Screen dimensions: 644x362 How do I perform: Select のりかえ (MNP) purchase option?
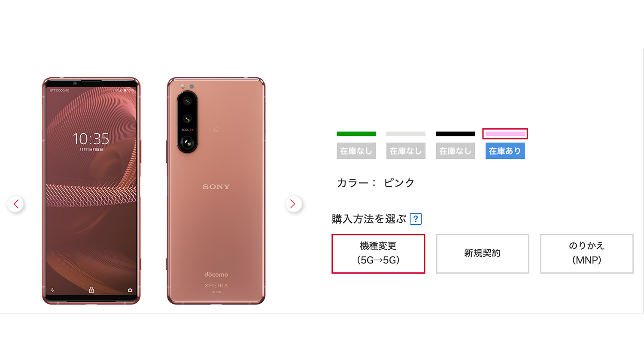point(587,253)
